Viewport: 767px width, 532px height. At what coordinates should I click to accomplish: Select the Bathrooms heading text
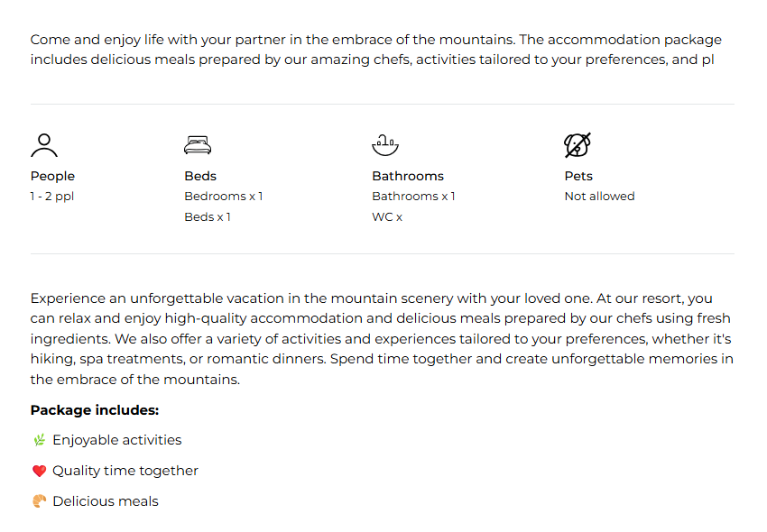pos(408,176)
